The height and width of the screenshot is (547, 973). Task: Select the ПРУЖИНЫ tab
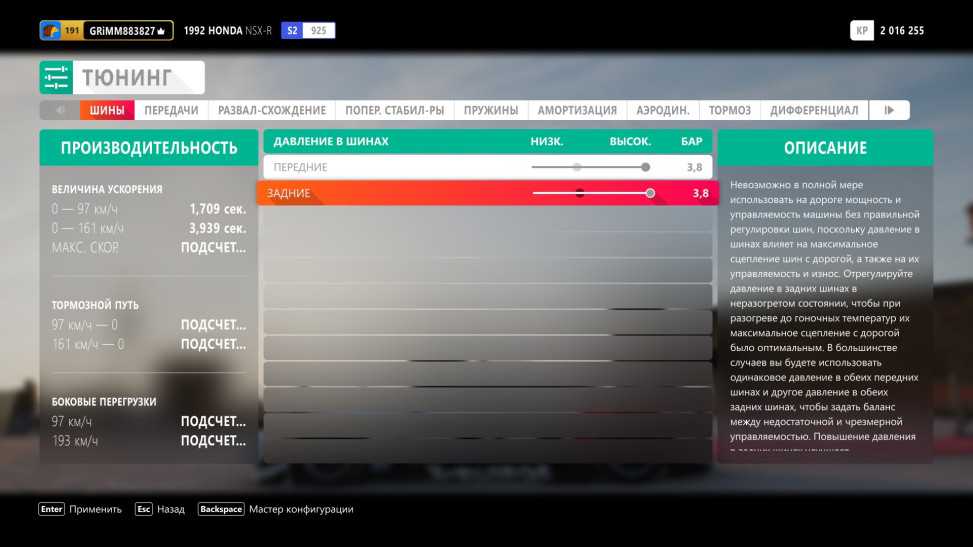[491, 110]
